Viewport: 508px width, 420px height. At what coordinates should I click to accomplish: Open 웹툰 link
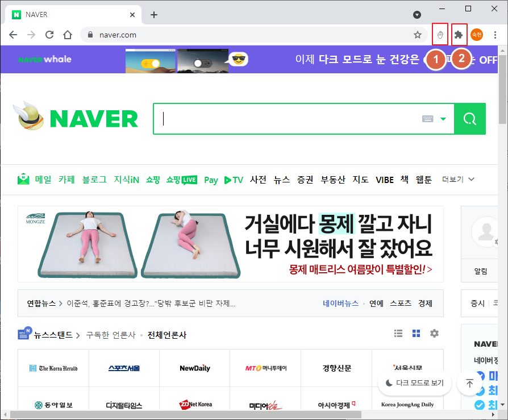(x=424, y=180)
